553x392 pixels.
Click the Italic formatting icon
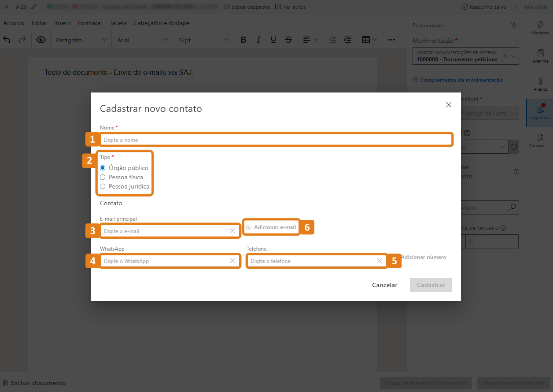[x=258, y=40]
